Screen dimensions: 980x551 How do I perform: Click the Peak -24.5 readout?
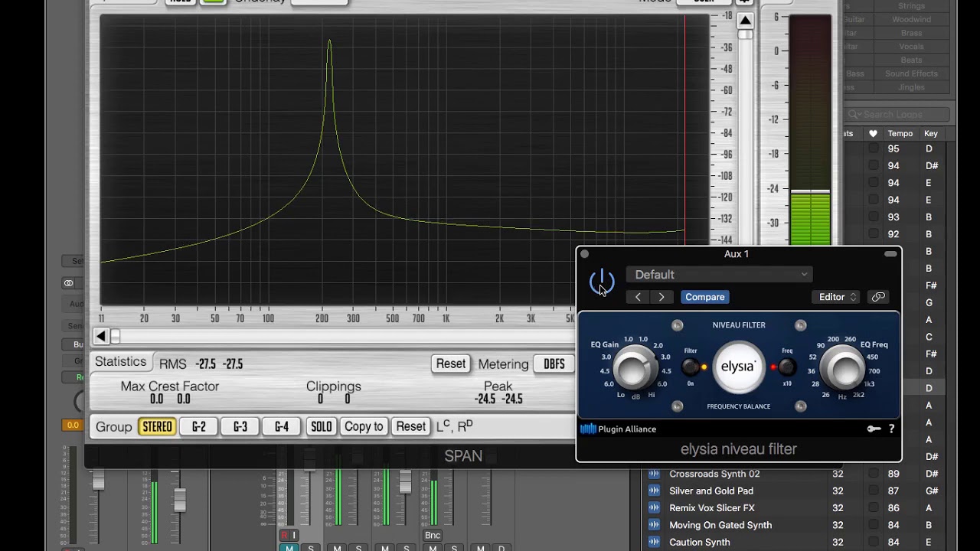498,399
